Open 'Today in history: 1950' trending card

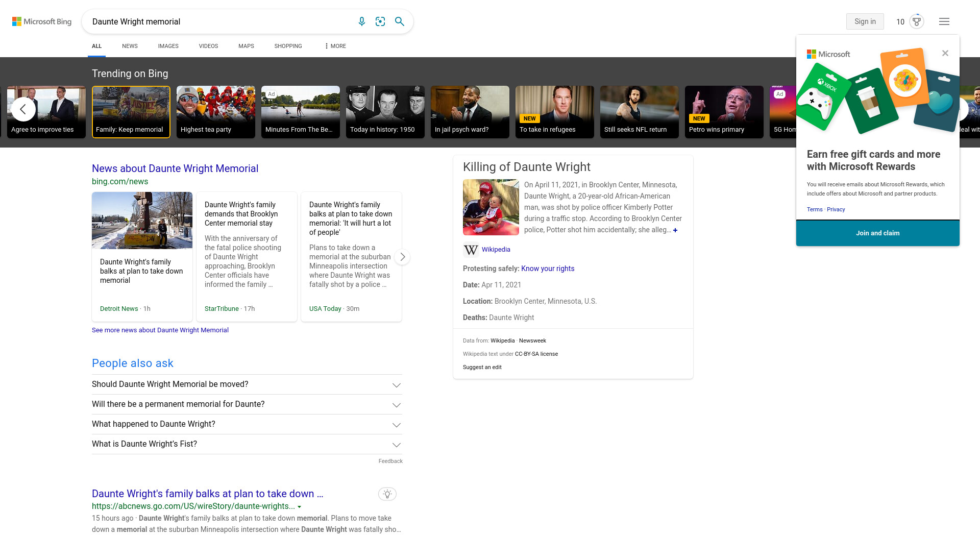[385, 112]
